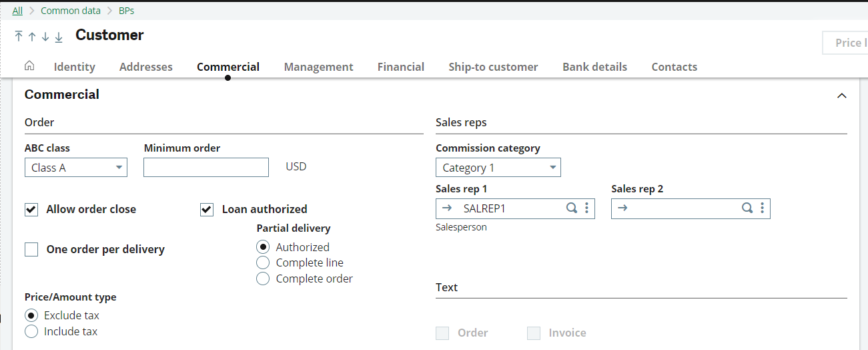Viewport: 868px width, 350px height.
Task: Choose Include tax price type
Action: pyautogui.click(x=31, y=331)
